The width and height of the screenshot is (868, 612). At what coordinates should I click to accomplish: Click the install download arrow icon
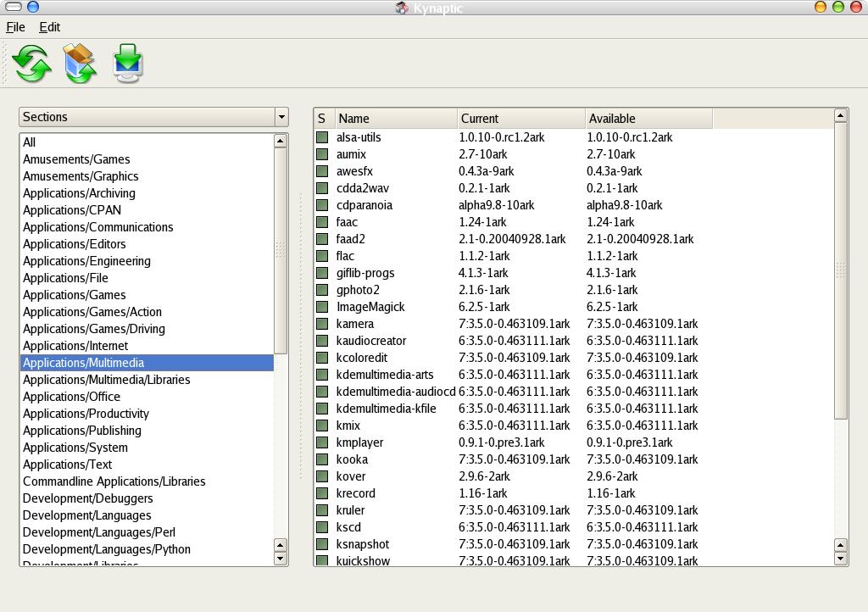click(x=128, y=64)
